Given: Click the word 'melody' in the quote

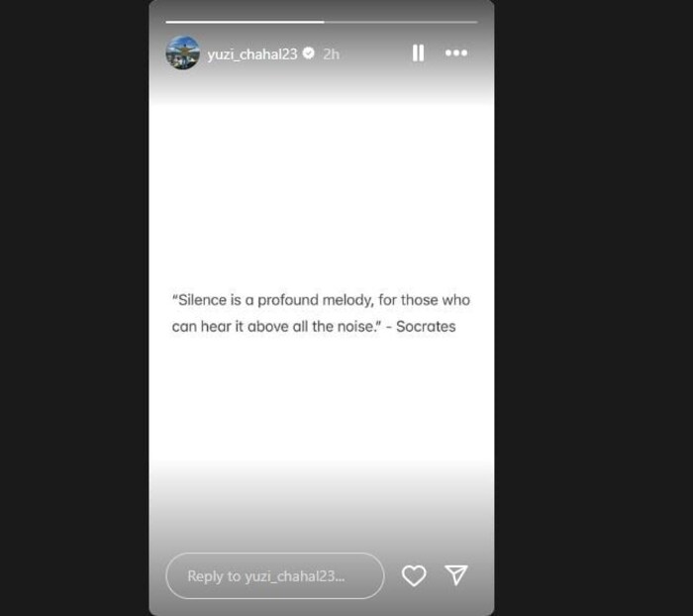Looking at the screenshot, I should (346, 300).
